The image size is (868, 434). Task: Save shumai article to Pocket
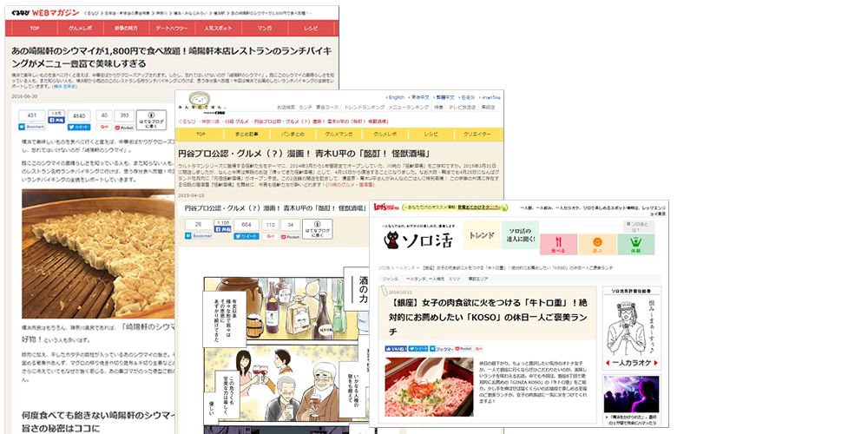tap(124, 127)
